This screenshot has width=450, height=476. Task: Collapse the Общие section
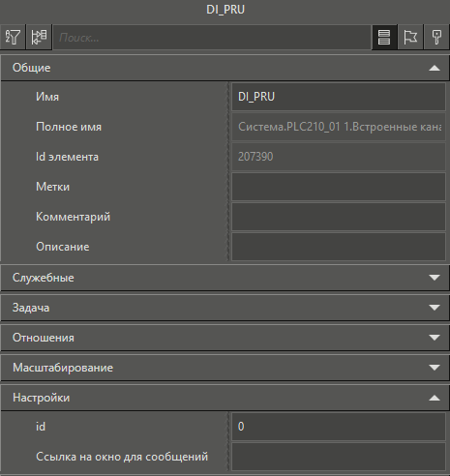(225, 68)
